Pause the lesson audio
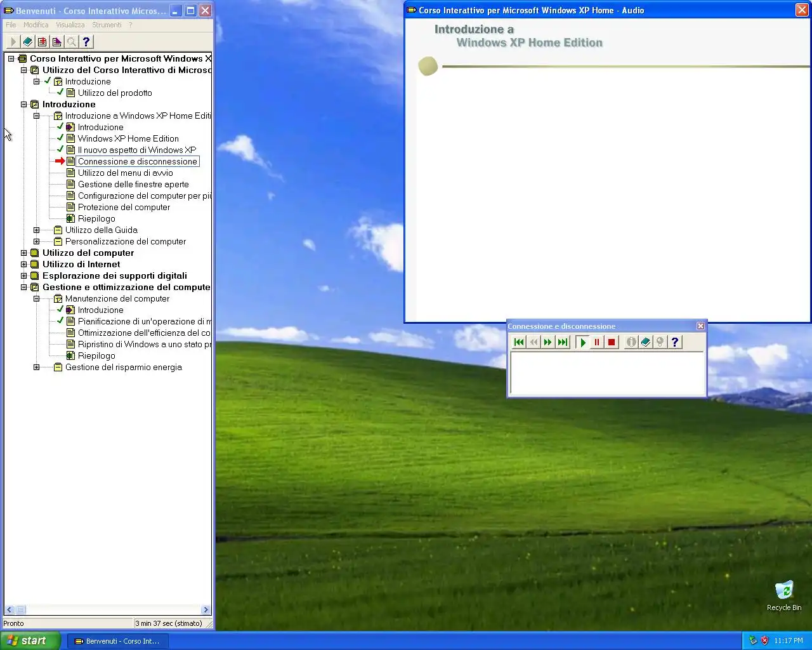The width and height of the screenshot is (812, 650). pos(597,342)
